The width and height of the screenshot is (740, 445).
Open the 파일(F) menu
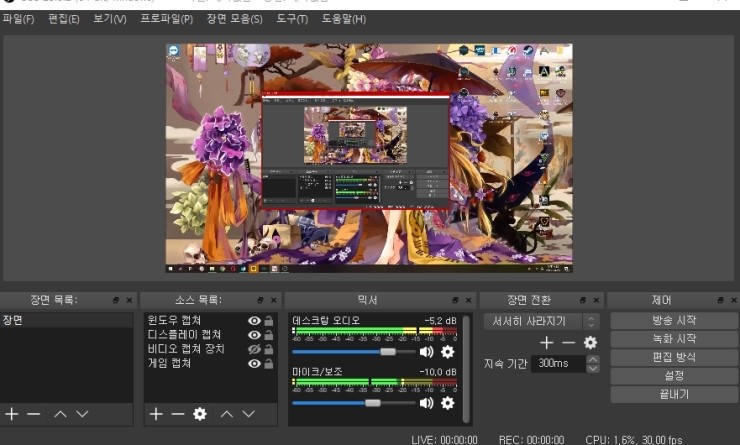pyautogui.click(x=18, y=19)
